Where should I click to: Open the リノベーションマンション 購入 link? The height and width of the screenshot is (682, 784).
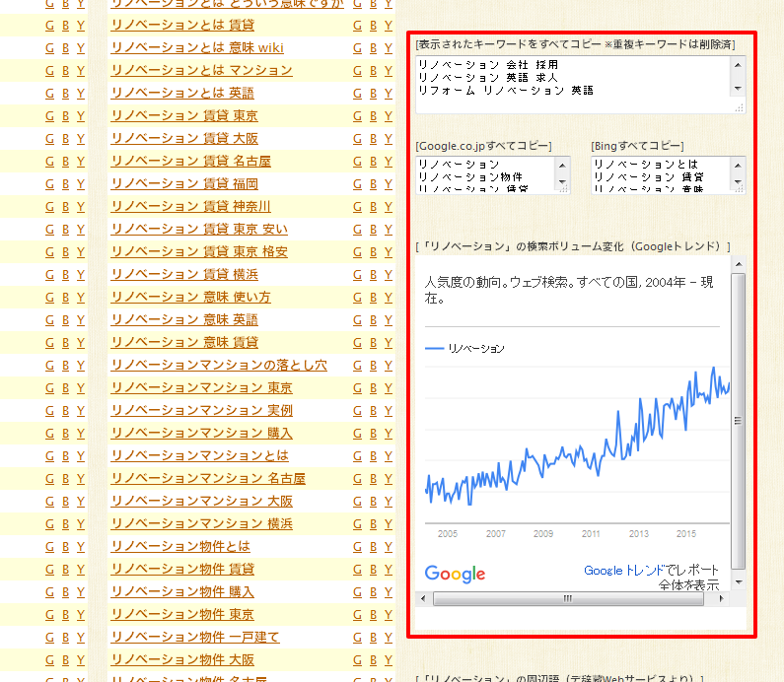tap(201, 434)
